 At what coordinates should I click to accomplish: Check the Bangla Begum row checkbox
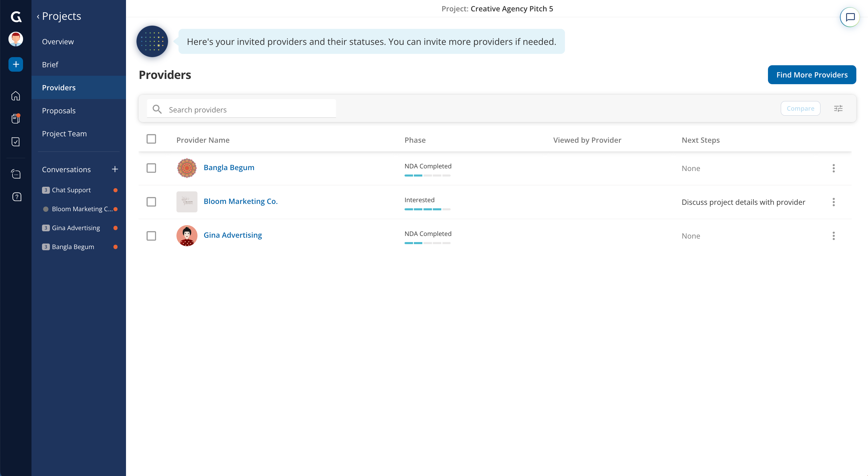click(151, 168)
